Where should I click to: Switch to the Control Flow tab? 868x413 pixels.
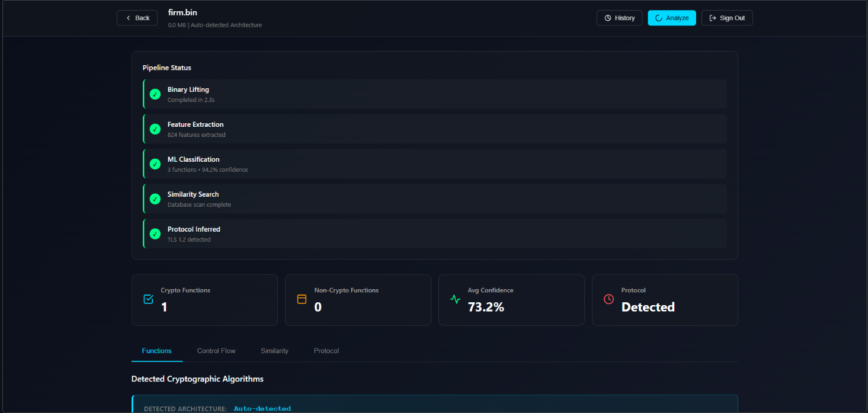click(x=216, y=351)
